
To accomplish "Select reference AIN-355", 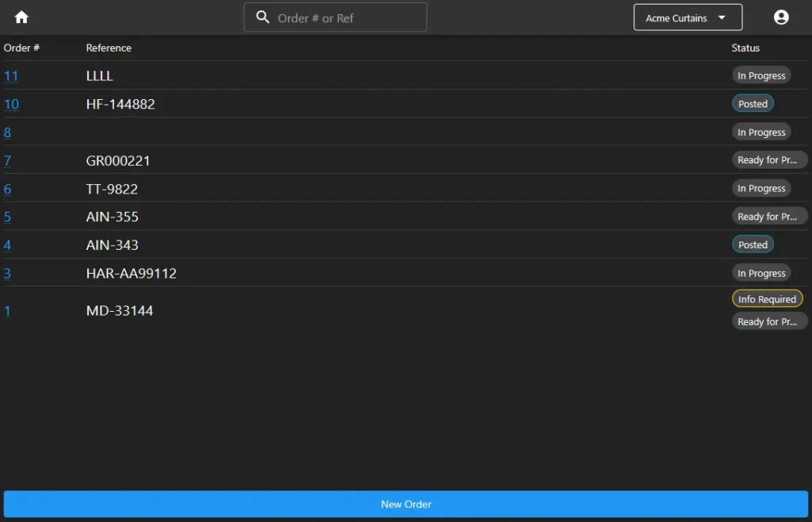I will pyautogui.click(x=113, y=217).
